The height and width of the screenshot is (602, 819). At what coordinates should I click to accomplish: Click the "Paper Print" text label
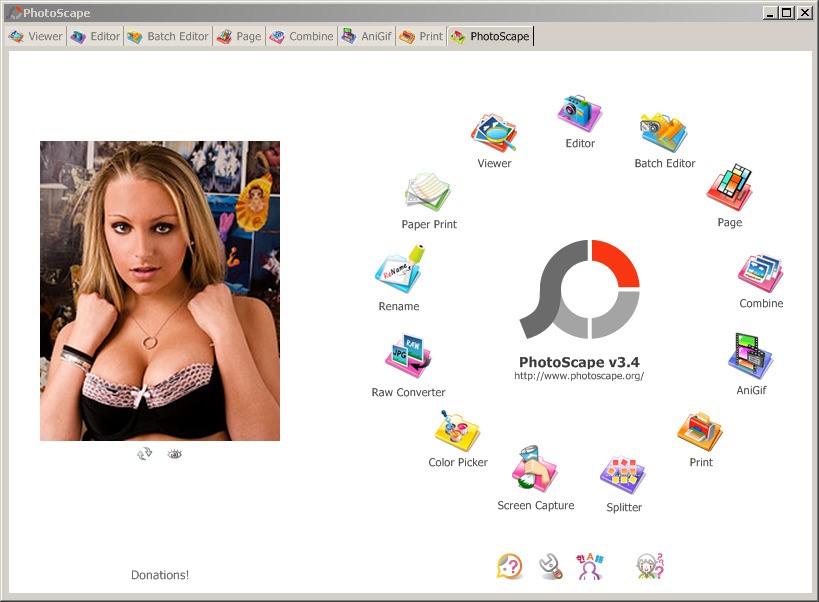[429, 224]
